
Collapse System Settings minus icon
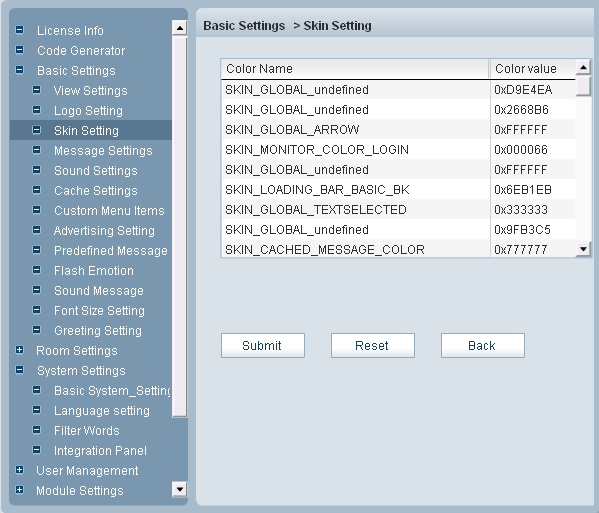19,370
